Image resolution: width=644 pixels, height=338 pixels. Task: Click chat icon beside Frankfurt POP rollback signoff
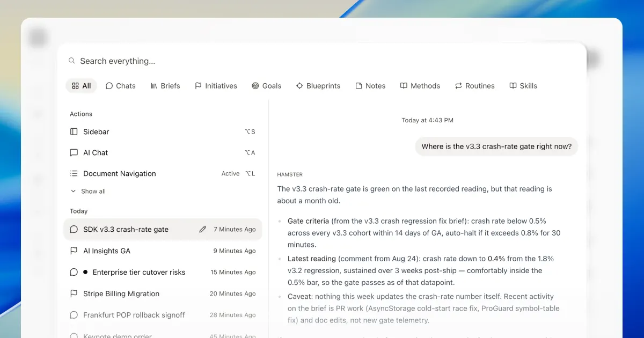pyautogui.click(x=74, y=315)
